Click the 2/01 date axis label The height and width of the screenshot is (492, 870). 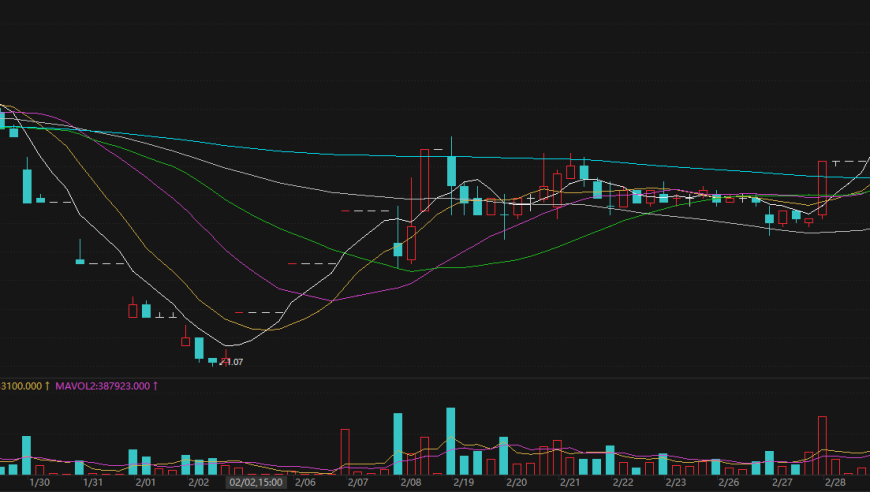tap(145, 482)
